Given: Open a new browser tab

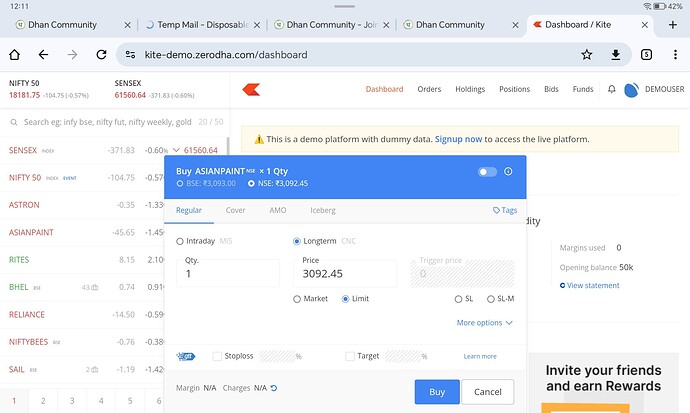Looking at the screenshot, I should [672, 25].
